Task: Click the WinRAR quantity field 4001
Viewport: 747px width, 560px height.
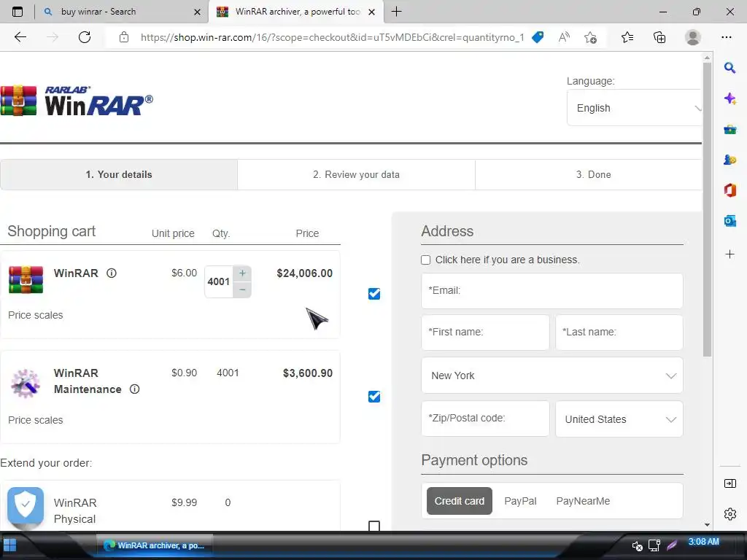Action: pyautogui.click(x=219, y=281)
